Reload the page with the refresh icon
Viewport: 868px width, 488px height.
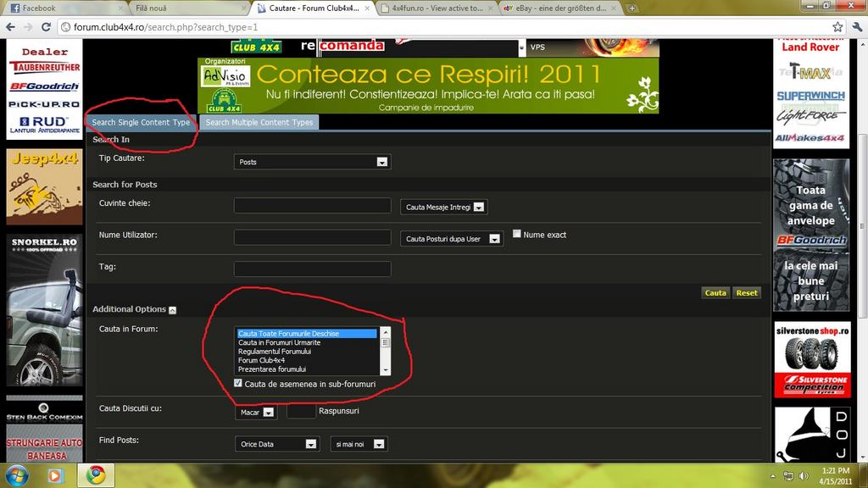[x=48, y=27]
